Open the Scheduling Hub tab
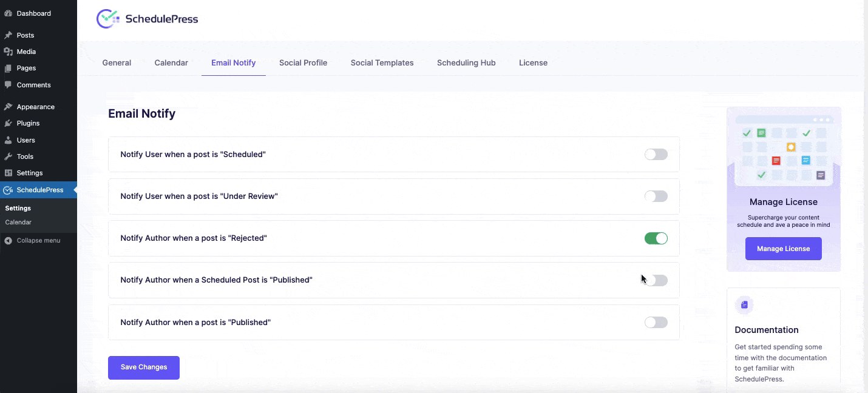Image resolution: width=868 pixels, height=393 pixels. coord(466,62)
